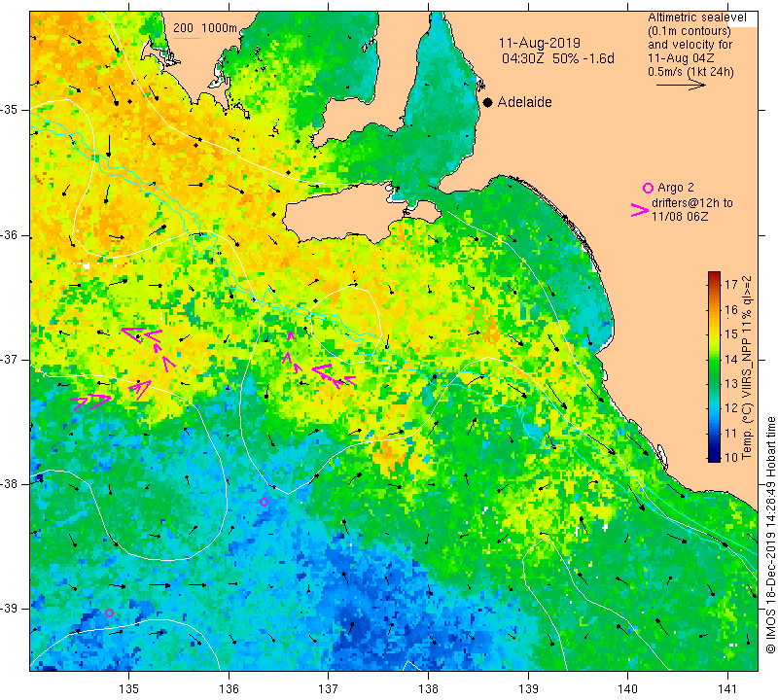Click the Adelaide label text
Screen dimensions: 778x700
pos(524,102)
